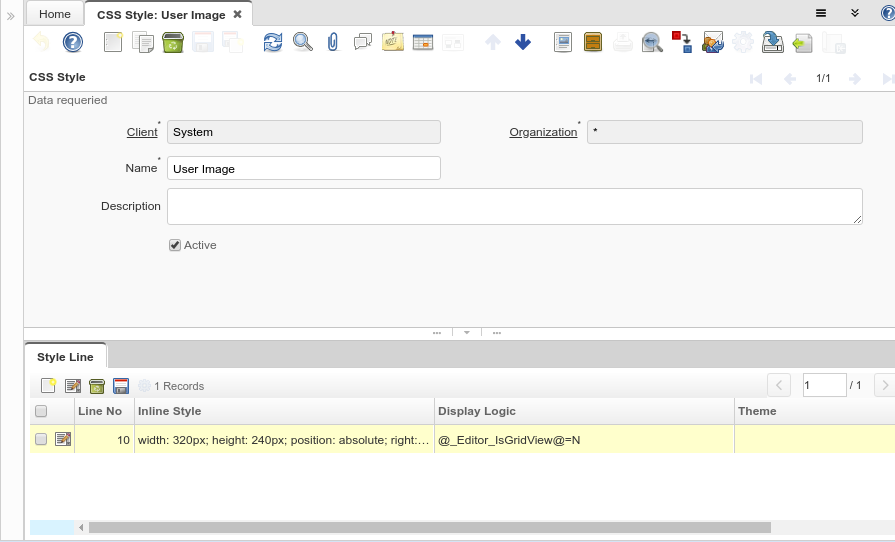Expand the left side panel chevron
Viewport: 895px width, 542px height.
pos(11,16)
